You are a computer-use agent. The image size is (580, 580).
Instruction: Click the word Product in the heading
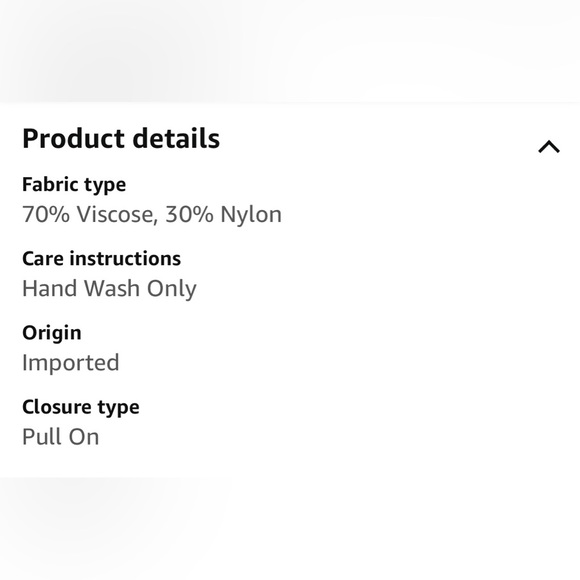(x=73, y=139)
